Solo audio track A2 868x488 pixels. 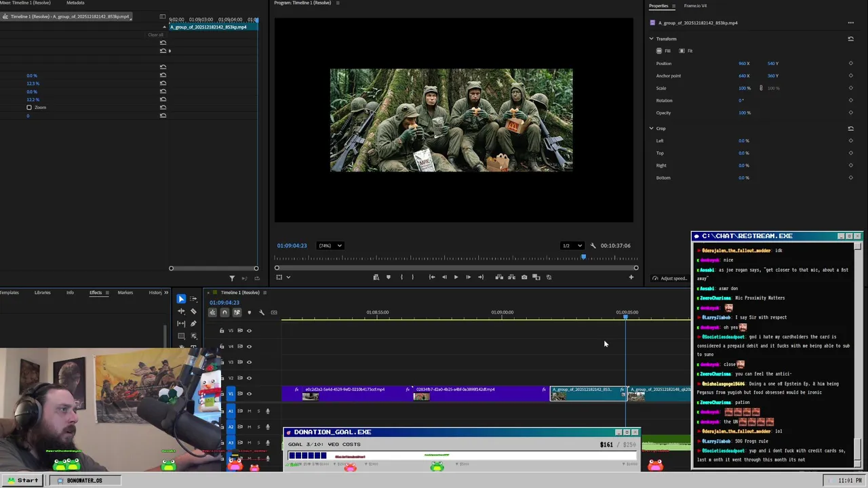[258, 426]
